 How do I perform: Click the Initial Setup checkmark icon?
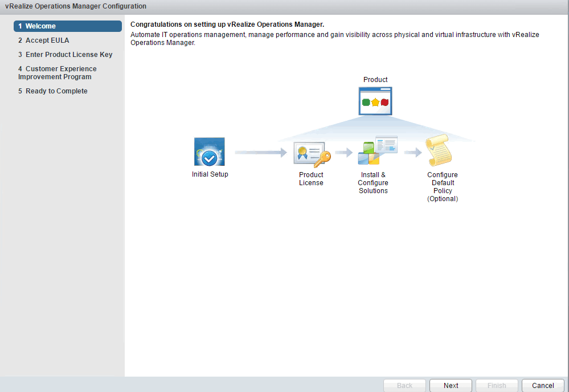[x=210, y=152]
